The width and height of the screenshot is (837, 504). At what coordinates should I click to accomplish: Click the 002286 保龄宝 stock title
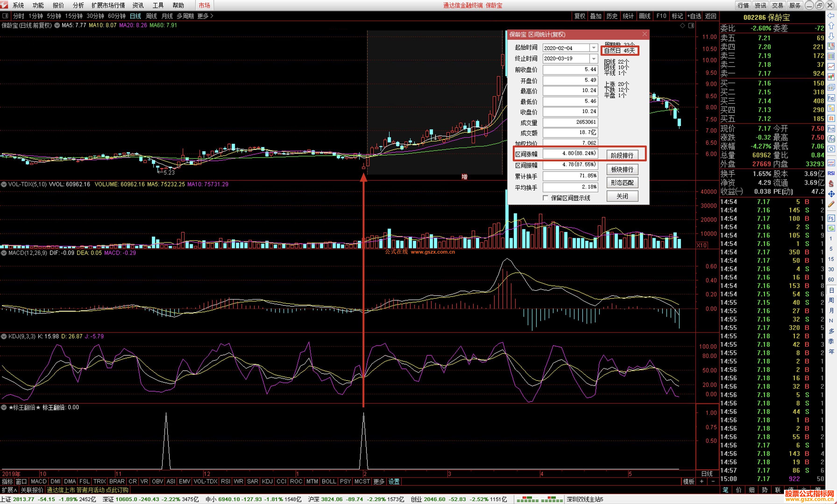point(766,17)
